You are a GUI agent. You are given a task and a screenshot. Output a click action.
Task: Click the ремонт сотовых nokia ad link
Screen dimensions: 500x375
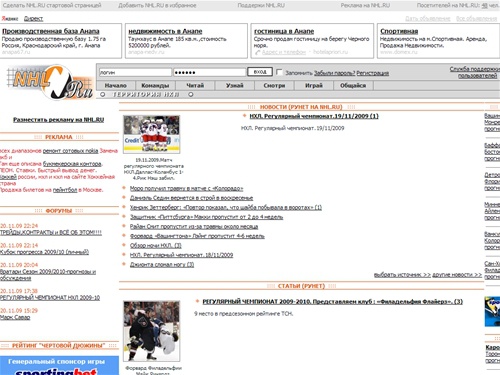pyautogui.click(x=71, y=151)
